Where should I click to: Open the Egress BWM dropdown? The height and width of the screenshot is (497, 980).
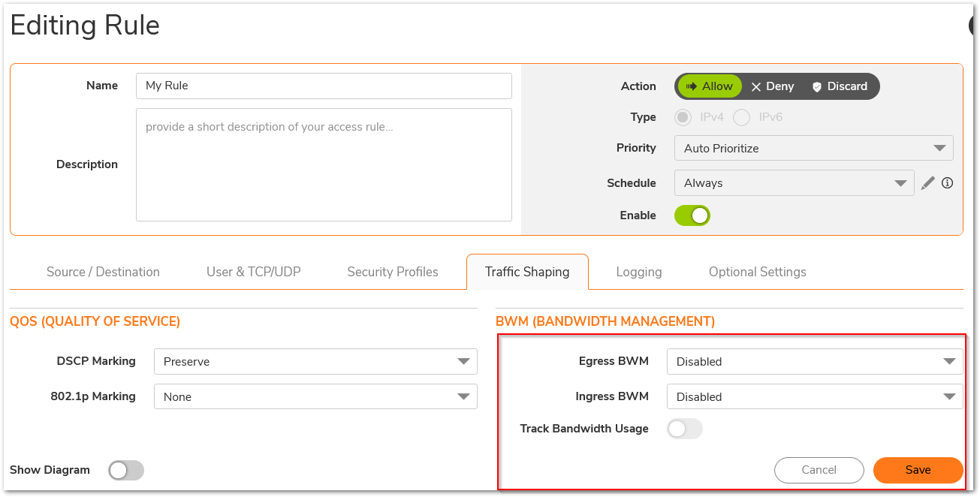(815, 361)
